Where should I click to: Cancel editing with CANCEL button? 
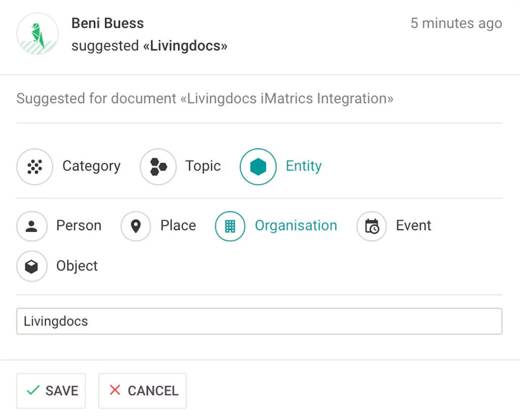pyautogui.click(x=143, y=391)
